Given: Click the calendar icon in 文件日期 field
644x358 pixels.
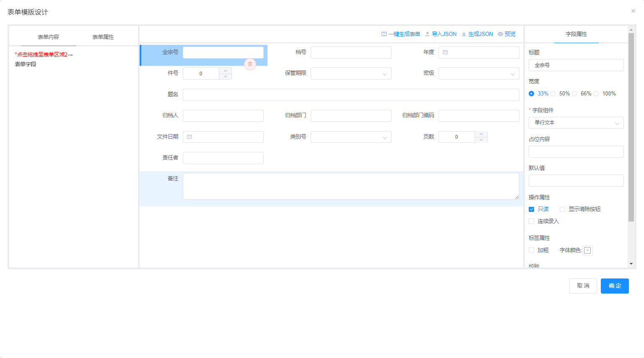Looking at the screenshot, I should point(190,137).
